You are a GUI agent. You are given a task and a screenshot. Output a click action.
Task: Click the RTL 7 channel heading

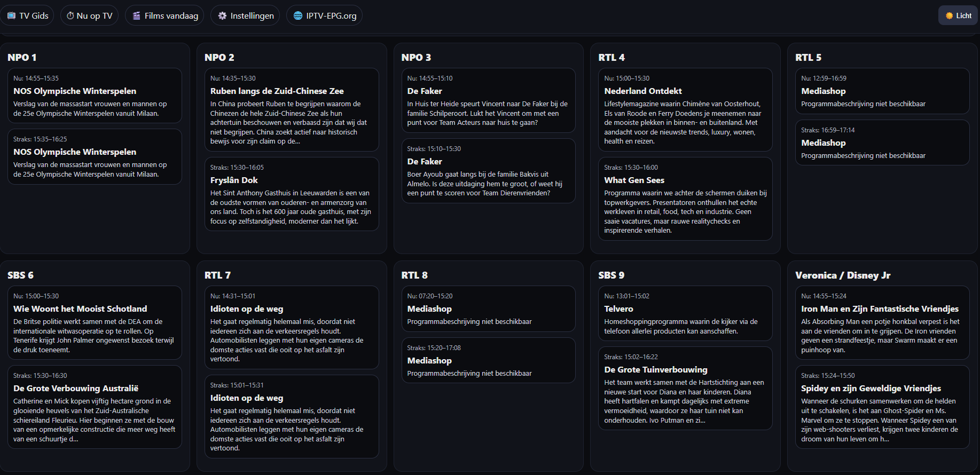(x=217, y=275)
